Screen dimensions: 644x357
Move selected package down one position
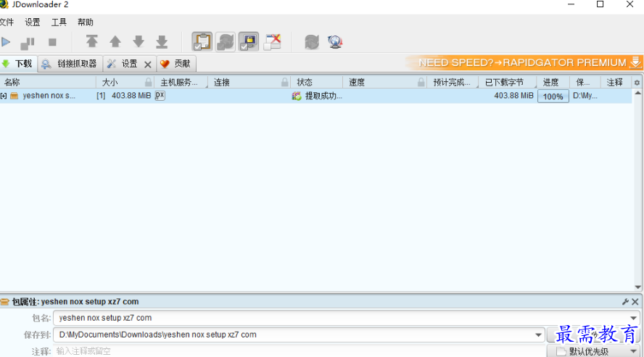coord(139,41)
